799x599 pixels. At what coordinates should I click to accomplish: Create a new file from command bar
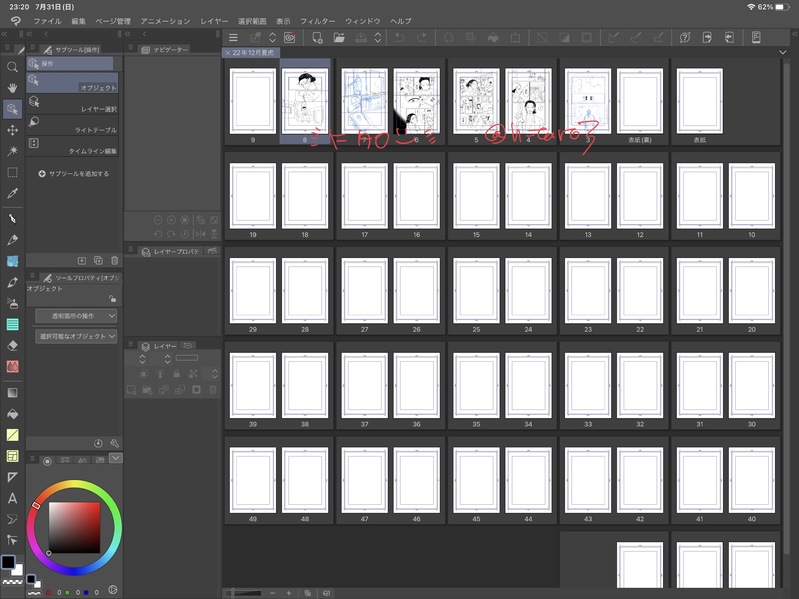317,37
